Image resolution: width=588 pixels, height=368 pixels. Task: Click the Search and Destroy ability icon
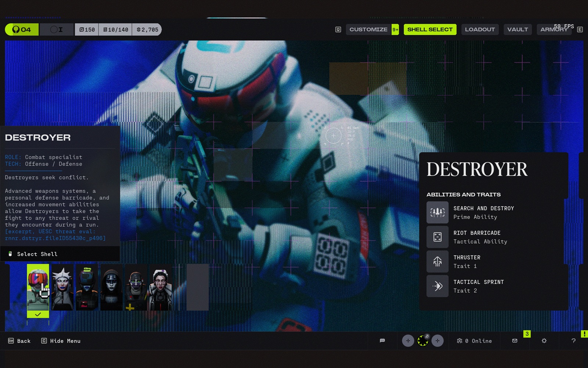click(437, 212)
